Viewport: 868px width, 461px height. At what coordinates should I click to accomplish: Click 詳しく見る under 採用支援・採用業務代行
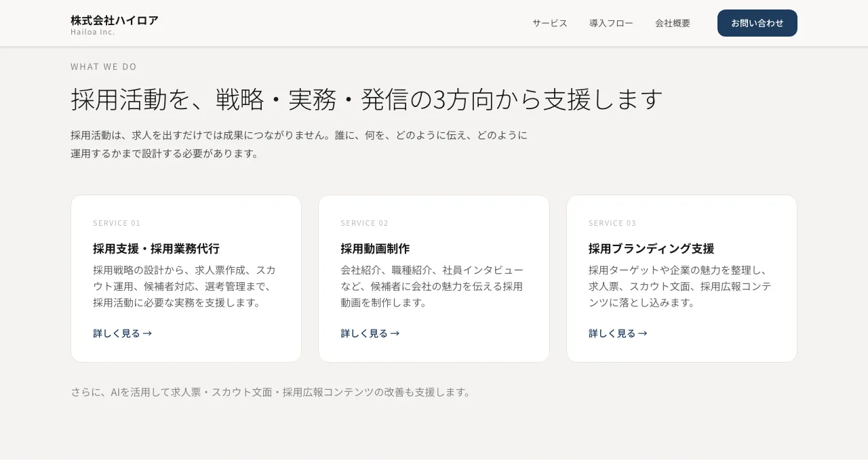(122, 333)
